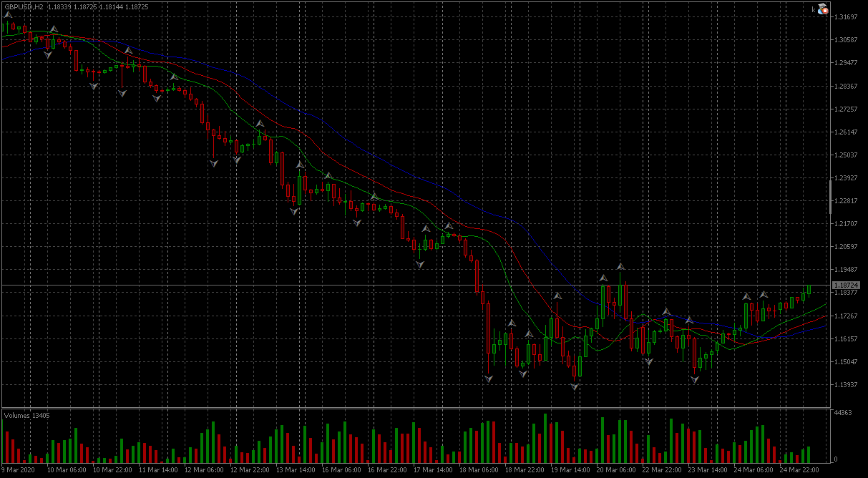
Task: Click the 9 Mar 2020 date label
Action: pyautogui.click(x=19, y=470)
